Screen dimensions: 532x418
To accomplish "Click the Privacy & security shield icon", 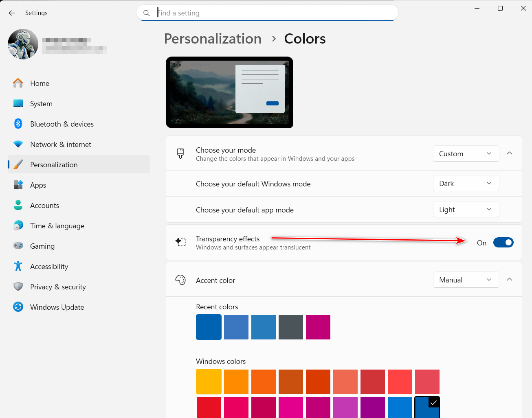I will [x=18, y=287].
